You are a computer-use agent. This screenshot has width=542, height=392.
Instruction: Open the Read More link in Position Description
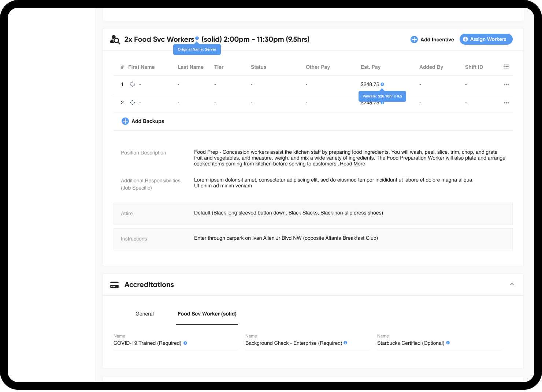point(352,164)
